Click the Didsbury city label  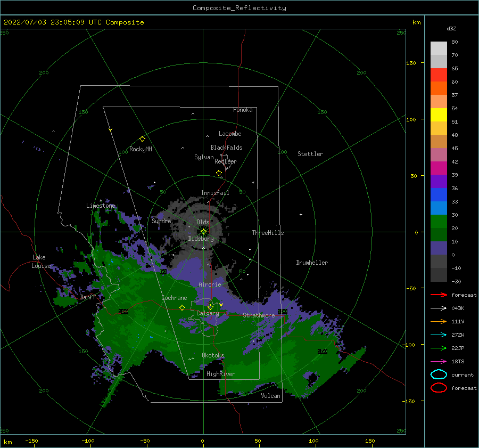[x=201, y=239]
